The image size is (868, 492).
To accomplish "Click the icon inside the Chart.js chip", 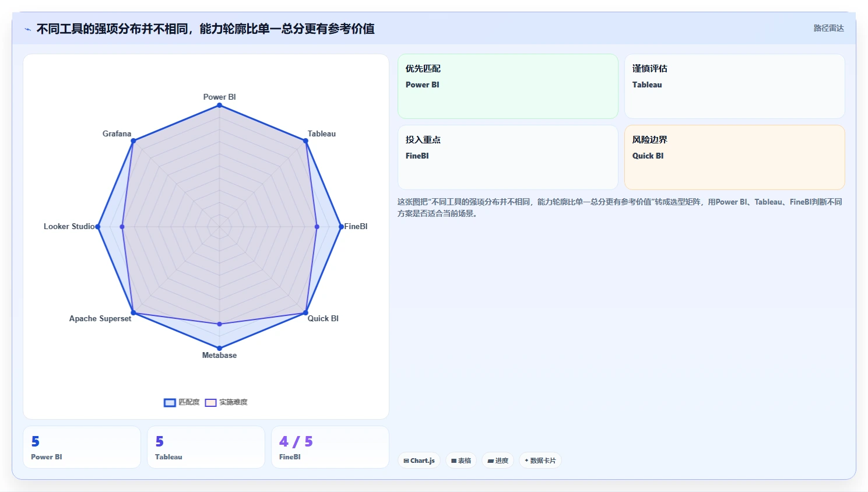I will pyautogui.click(x=406, y=461).
